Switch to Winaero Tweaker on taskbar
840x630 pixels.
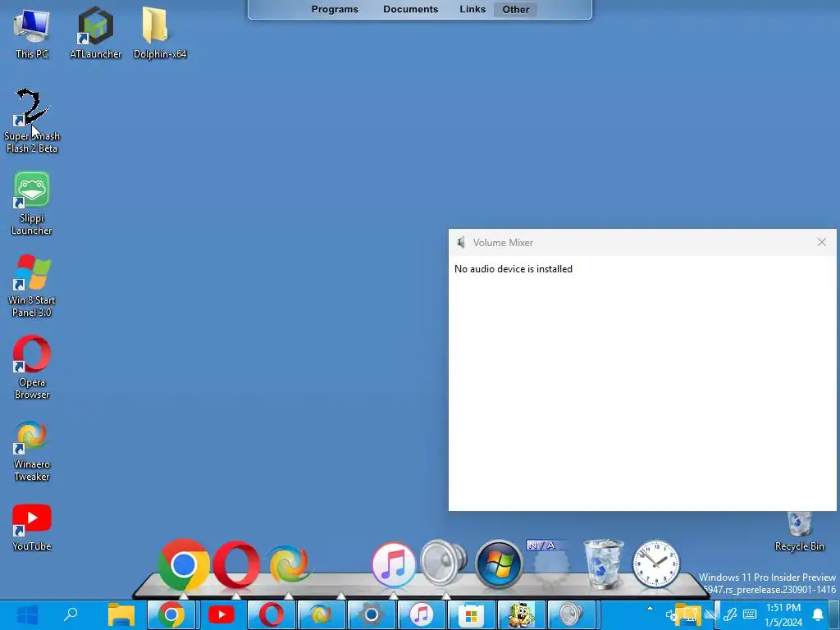coord(322,614)
